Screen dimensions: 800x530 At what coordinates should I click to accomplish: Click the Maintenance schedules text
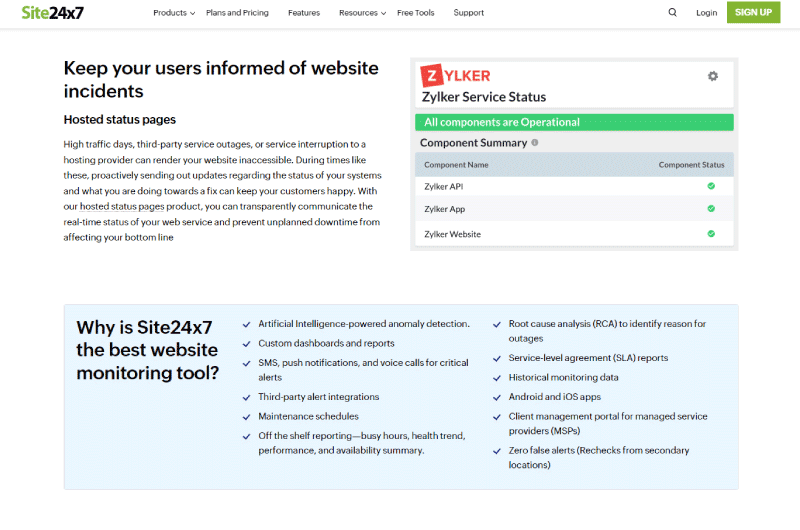click(x=308, y=416)
